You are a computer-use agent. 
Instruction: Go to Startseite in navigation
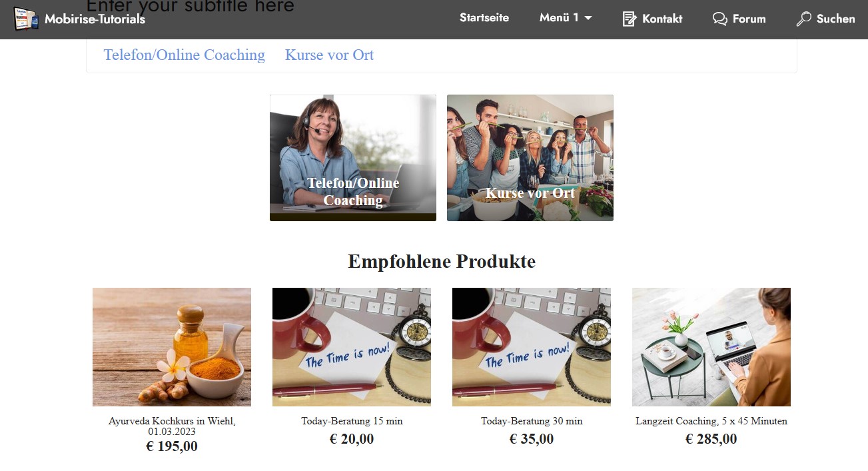484,18
